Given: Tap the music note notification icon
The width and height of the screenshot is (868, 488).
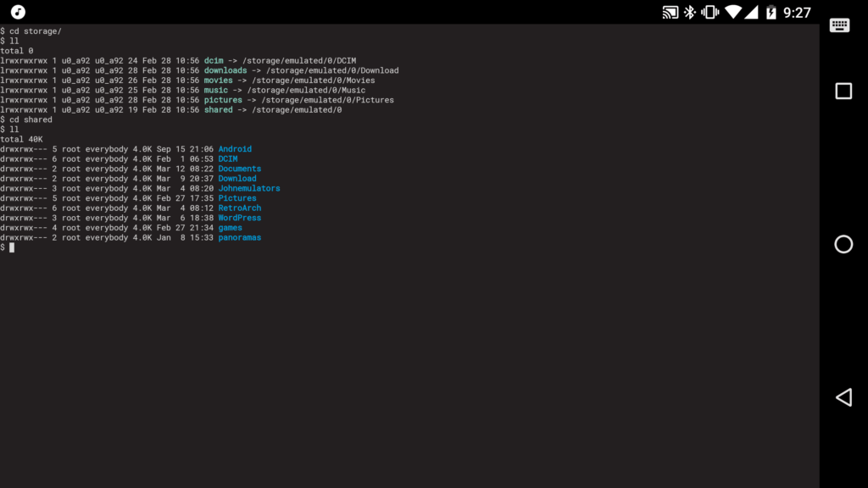Looking at the screenshot, I should pos(18,12).
